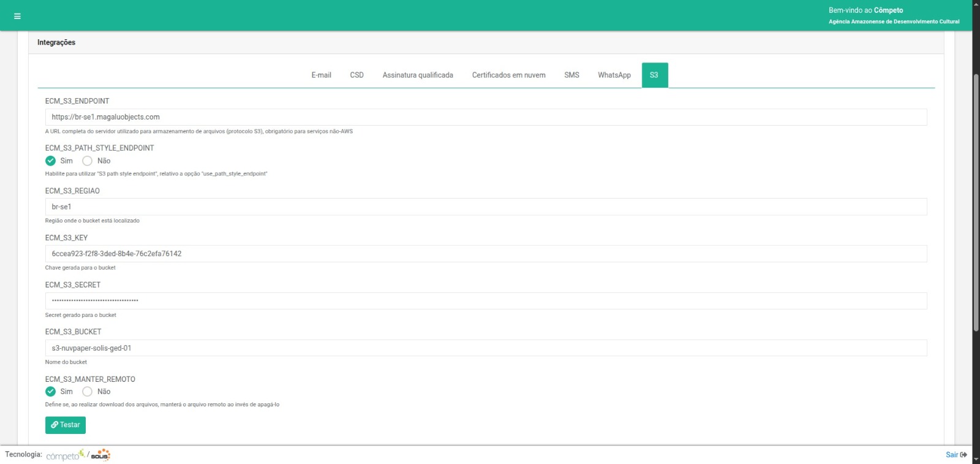Screen dimensions: 980x464
Task: Open the Assinatura qualificada tab
Action: (418, 75)
